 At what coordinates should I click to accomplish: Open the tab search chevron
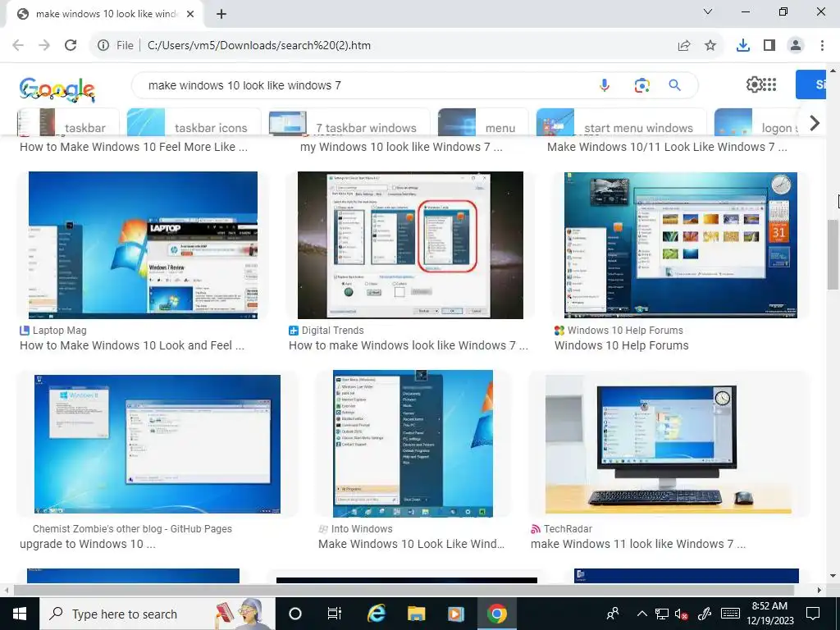point(708,11)
